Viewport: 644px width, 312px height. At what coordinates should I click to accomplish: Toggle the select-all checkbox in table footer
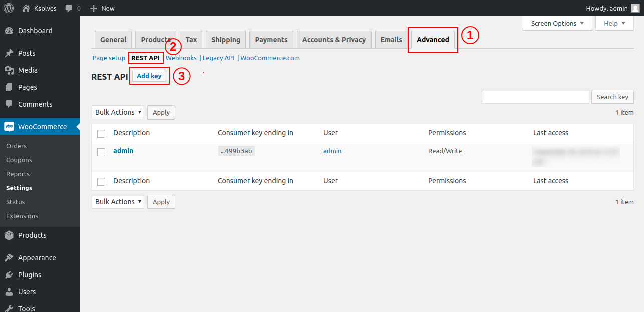click(x=101, y=181)
